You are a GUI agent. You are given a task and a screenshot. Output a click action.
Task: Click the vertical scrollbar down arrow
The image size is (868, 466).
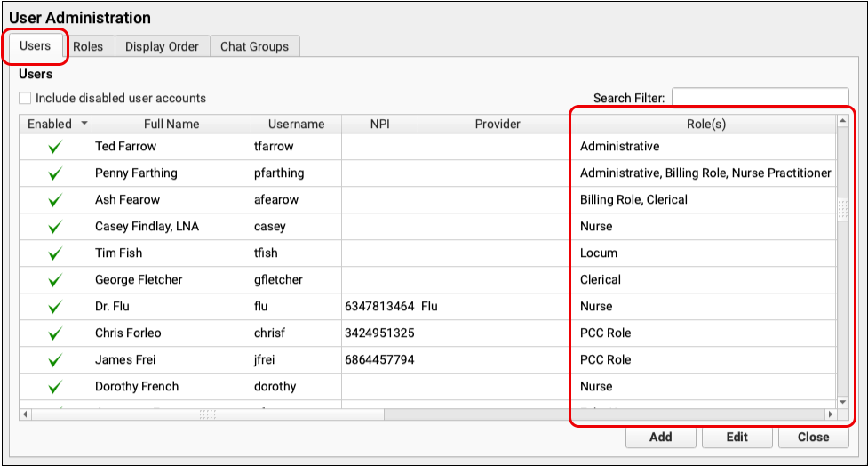coord(842,401)
